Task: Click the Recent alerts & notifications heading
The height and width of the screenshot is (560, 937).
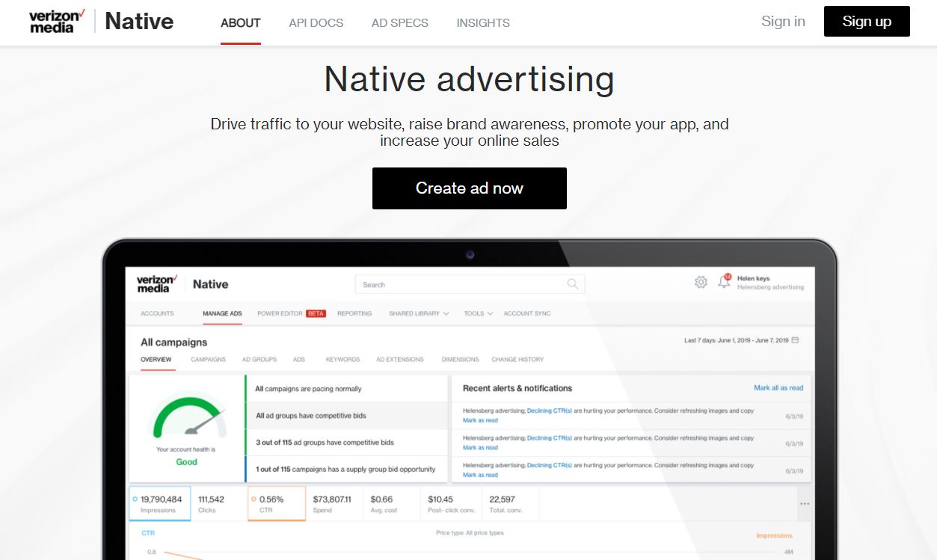Action: tap(517, 388)
